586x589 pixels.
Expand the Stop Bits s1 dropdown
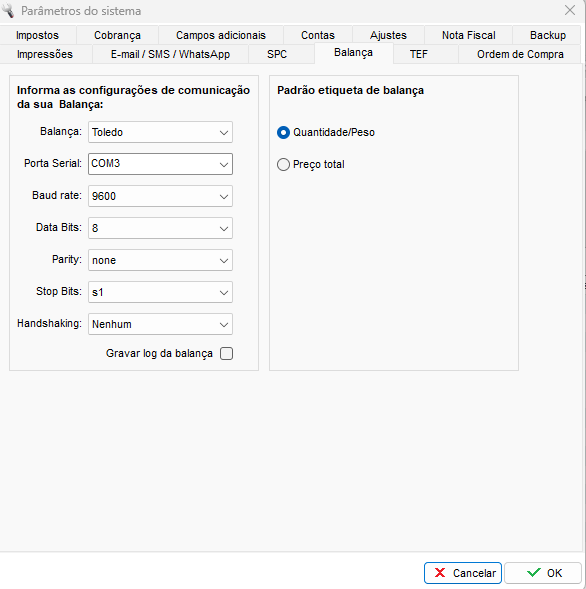point(160,292)
